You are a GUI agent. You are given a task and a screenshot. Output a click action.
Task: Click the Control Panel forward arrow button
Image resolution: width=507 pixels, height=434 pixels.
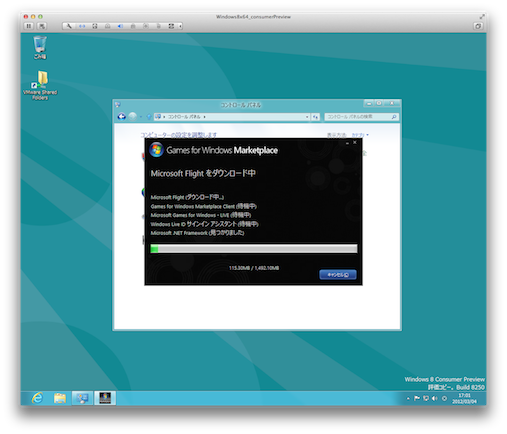point(133,116)
